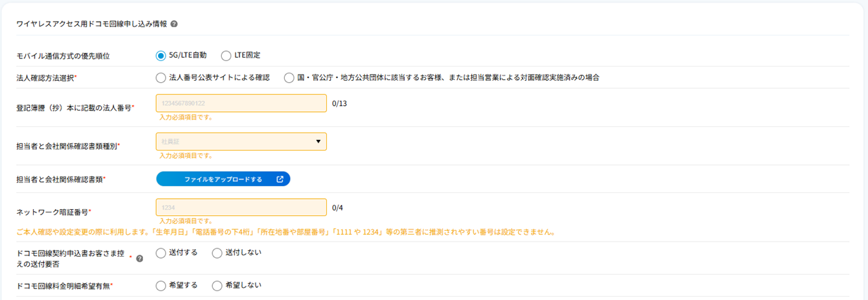The image size is (868, 300).
Task: Click the orange ご本人確認や設定変更 note text
Action: [x=285, y=232]
